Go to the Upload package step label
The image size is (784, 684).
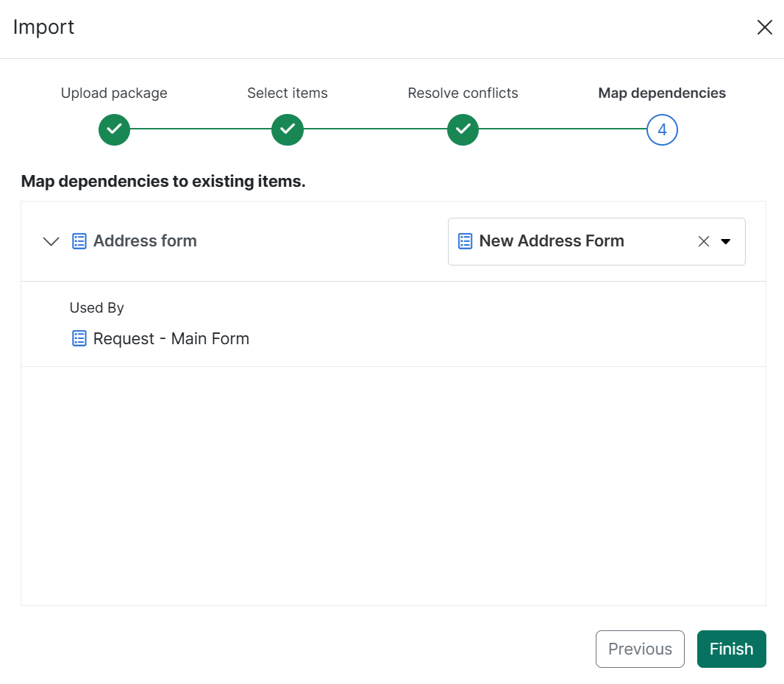[x=114, y=93]
